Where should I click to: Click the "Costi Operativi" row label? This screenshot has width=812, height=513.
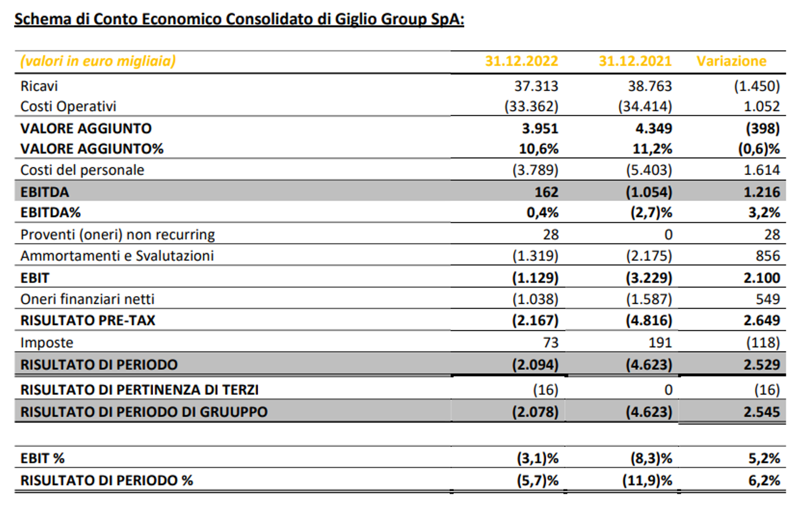coord(68,106)
